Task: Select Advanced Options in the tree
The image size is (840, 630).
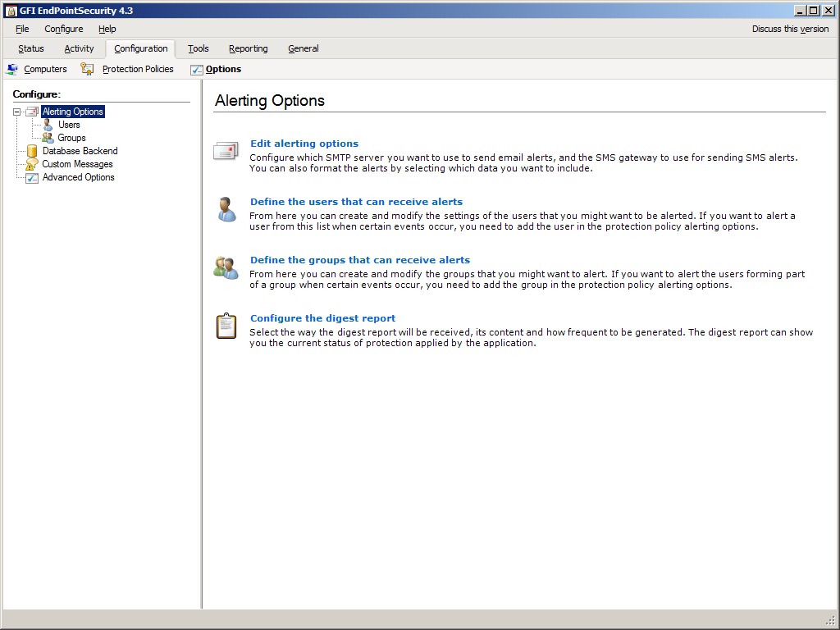Action: [78, 177]
